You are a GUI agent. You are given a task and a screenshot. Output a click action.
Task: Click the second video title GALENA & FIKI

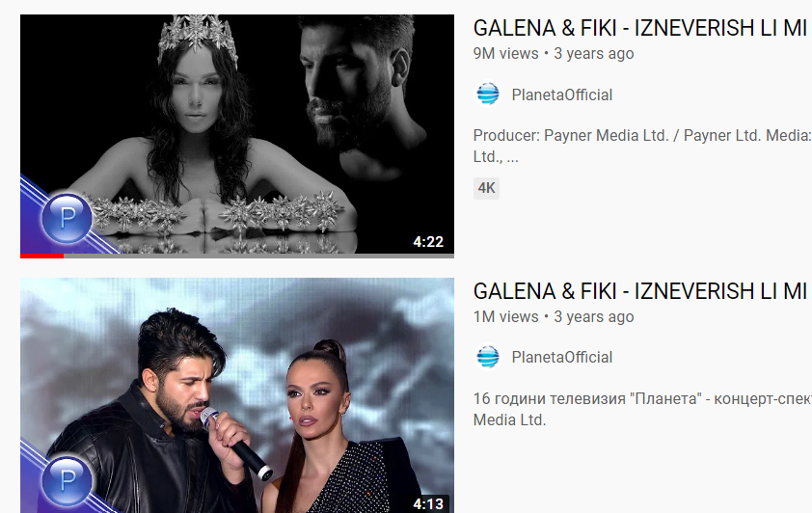pos(640,291)
